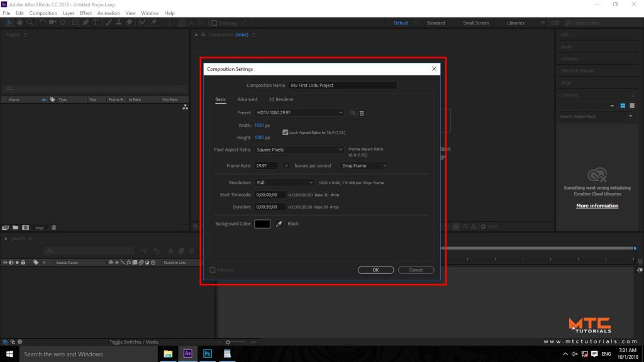Uncheck Lock Aspect Ratio to 16:9
The width and height of the screenshot is (644, 362).
285,132
